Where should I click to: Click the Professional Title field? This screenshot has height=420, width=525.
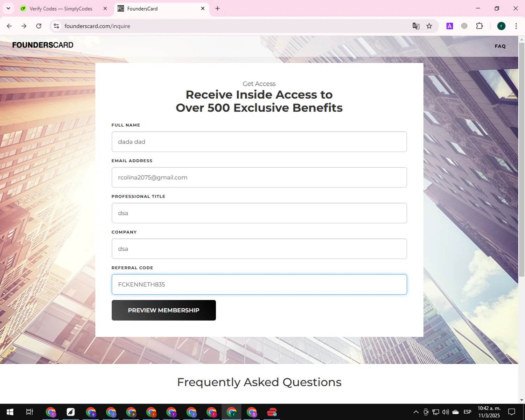(259, 213)
